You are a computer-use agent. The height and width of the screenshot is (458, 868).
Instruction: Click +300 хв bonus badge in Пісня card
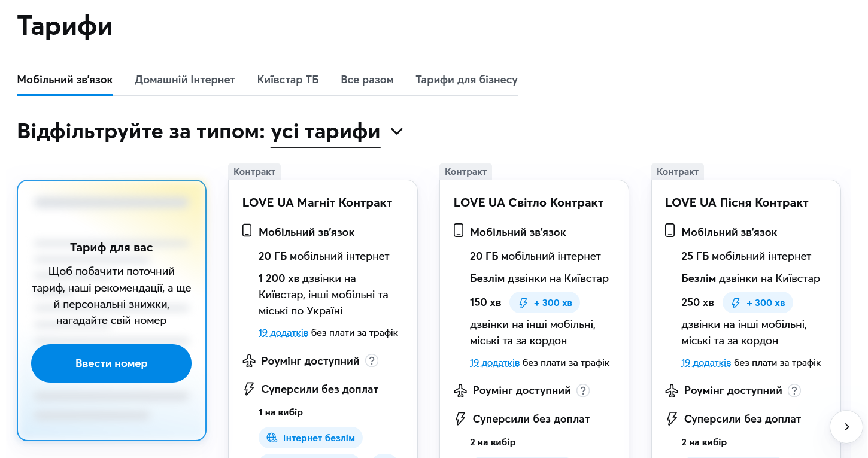coord(758,303)
